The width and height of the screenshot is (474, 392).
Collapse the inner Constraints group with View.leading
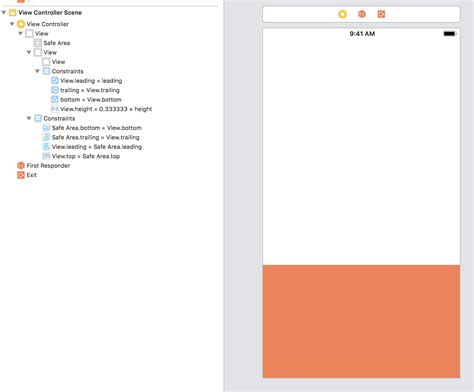tap(37, 71)
